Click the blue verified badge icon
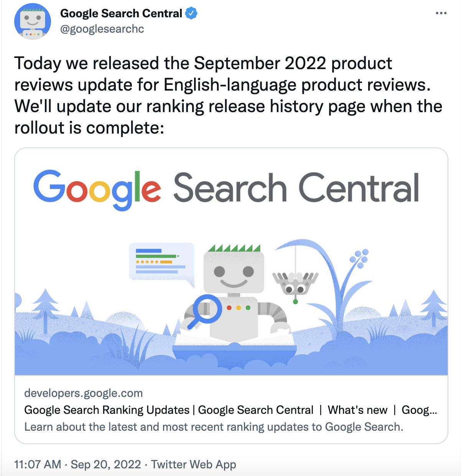461x476 pixels. 191,13
